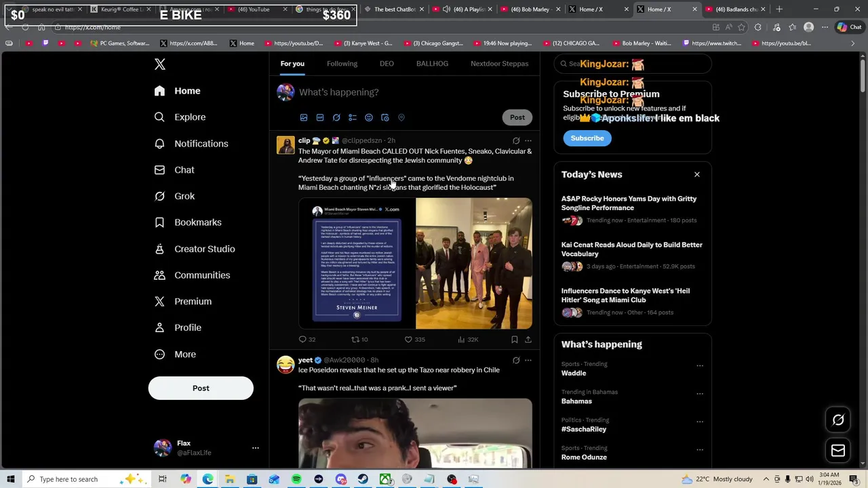Open Bookmarks in sidebar
Screen dimensions: 868x488
[189, 222]
